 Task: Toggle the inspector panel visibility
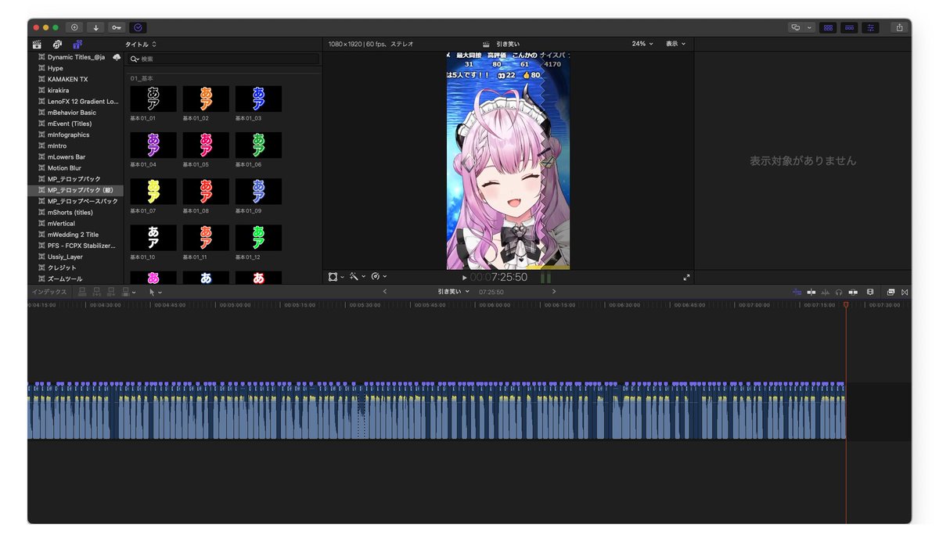point(870,27)
